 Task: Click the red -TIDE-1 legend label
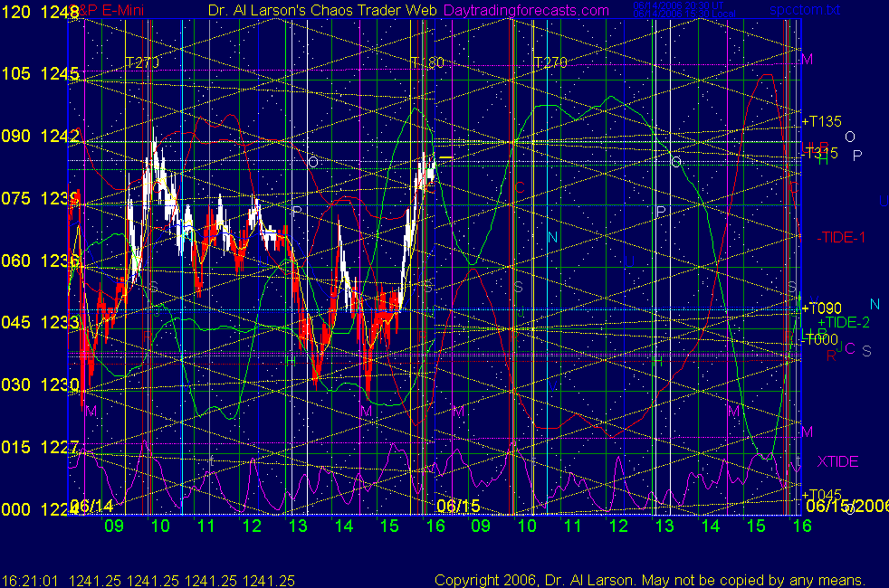(841, 237)
